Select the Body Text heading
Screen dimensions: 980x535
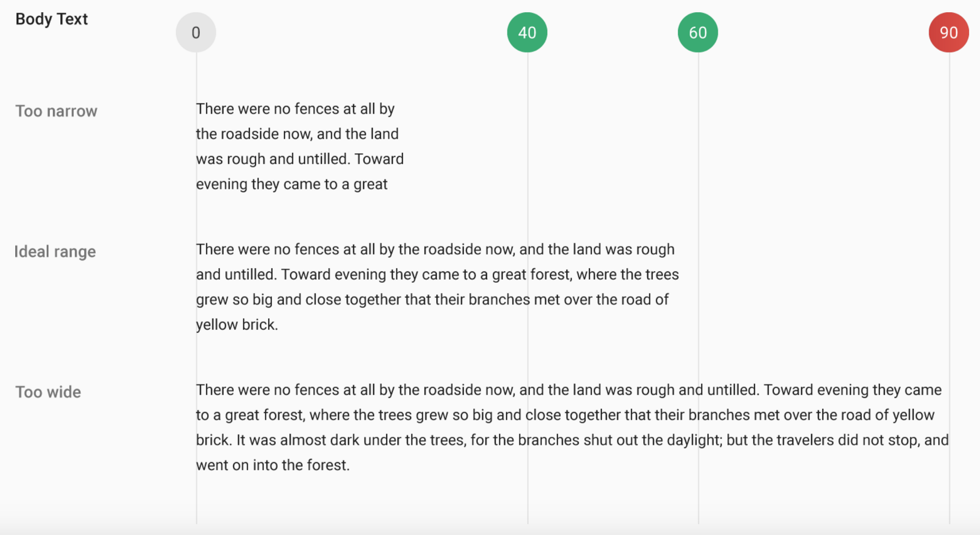[51, 19]
